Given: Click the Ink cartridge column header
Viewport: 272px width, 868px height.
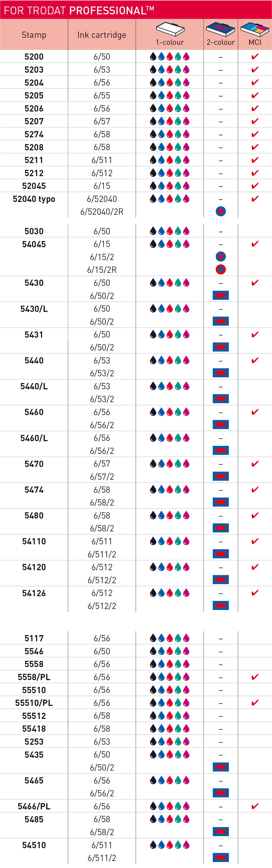Looking at the screenshot, I should pos(102,35).
